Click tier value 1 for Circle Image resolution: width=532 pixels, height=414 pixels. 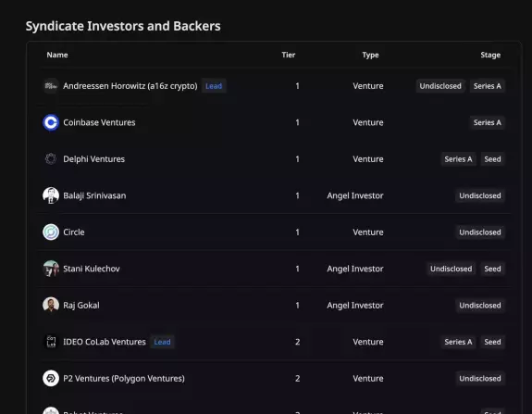298,232
